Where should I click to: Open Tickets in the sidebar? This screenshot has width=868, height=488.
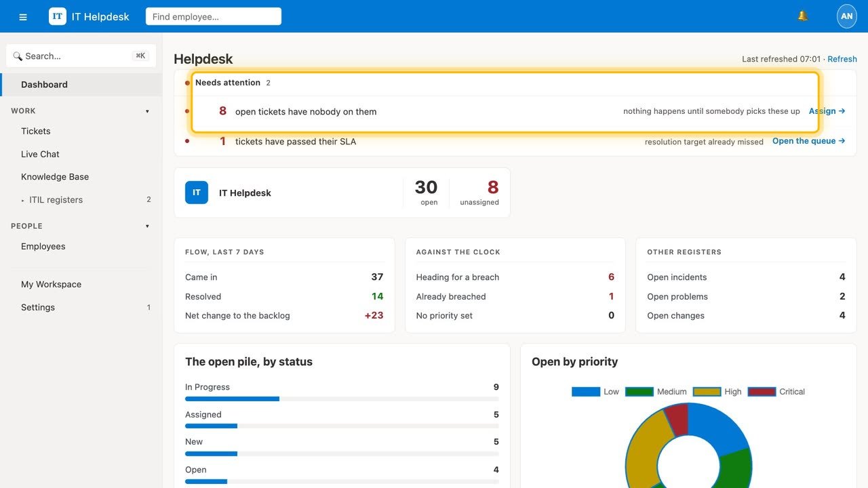point(81,131)
